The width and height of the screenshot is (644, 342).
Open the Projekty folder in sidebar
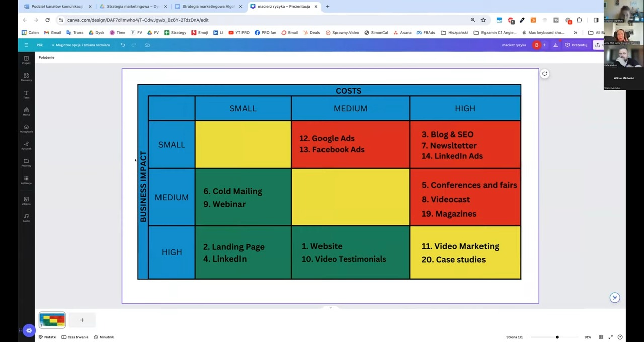coord(26,162)
